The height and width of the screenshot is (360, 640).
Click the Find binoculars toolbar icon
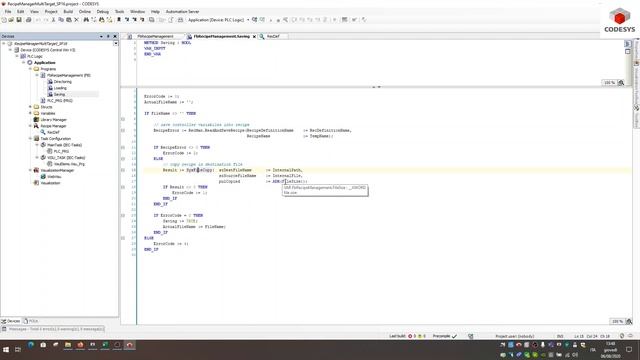click(86, 20)
